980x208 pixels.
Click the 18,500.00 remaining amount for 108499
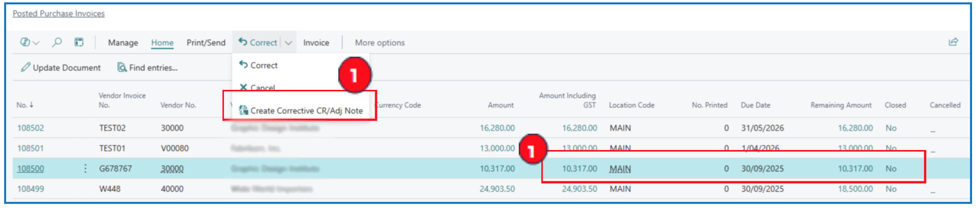point(855,189)
